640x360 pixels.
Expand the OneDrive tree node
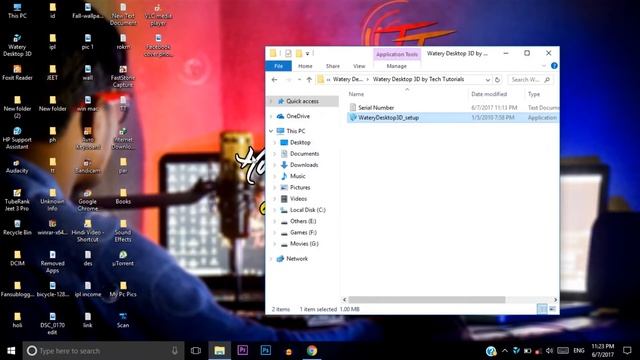click(271, 116)
